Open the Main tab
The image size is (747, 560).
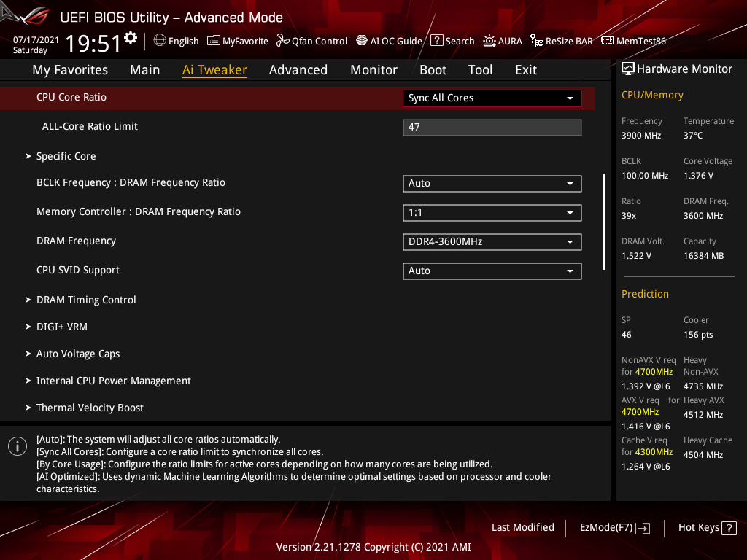coord(145,70)
